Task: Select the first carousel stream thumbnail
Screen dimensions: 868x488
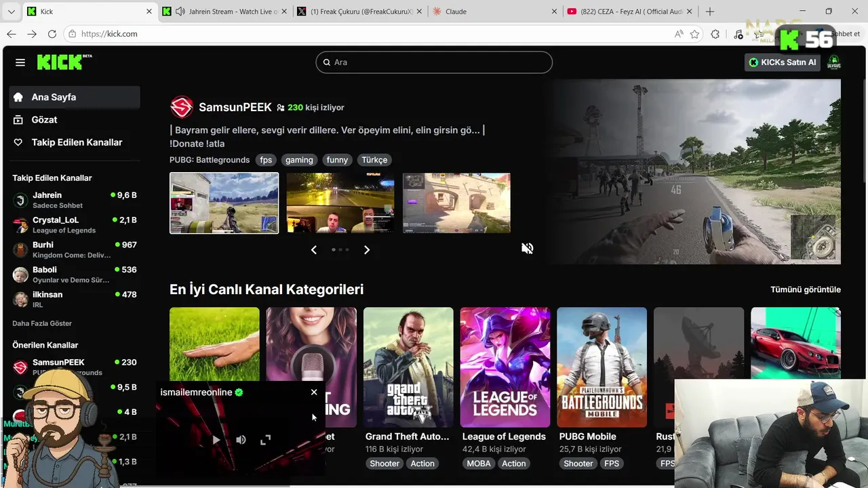Action: pos(224,203)
